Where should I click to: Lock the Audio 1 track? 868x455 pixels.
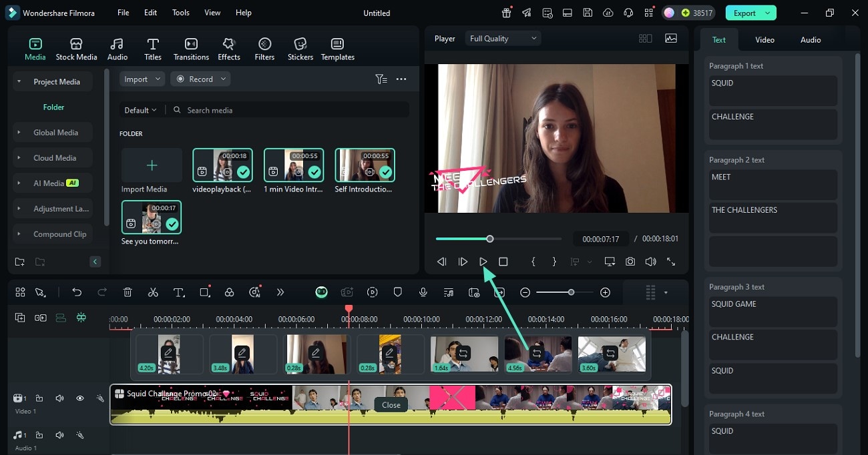coord(39,435)
